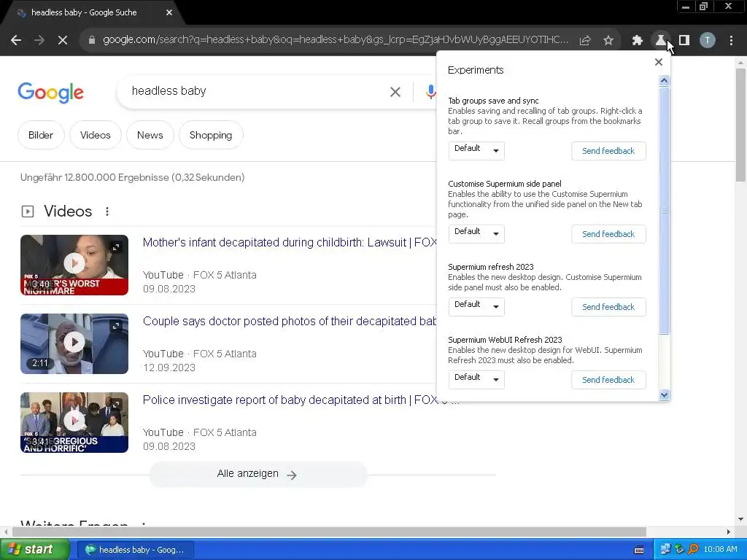The width and height of the screenshot is (747, 560).
Task: Switch to the Bilder search filter
Action: (41, 135)
